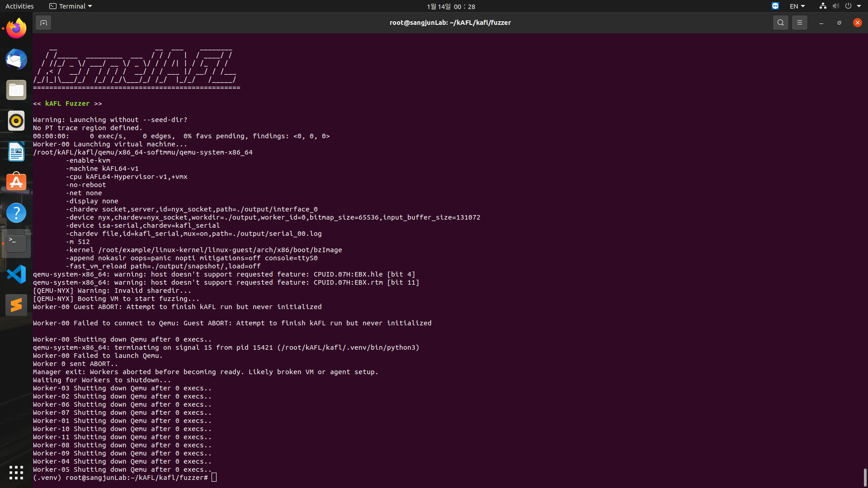Open Sublime Text editor

point(16,305)
